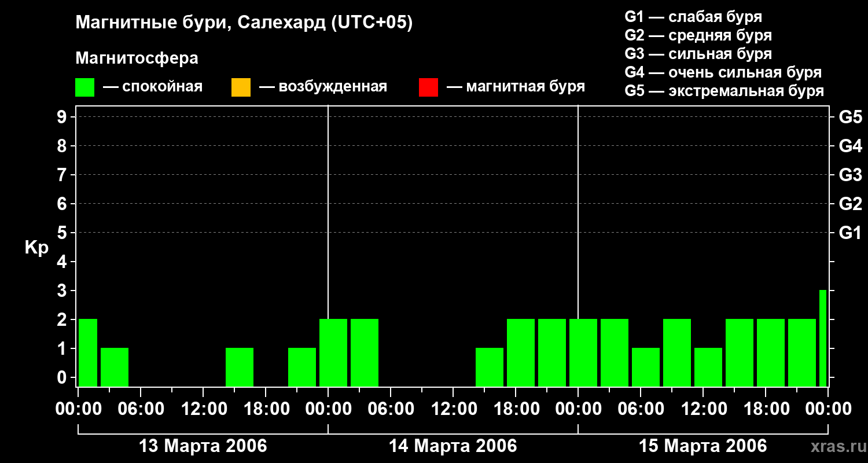
Task: Click the 18:00 time label under 14 March
Action: [x=516, y=409]
